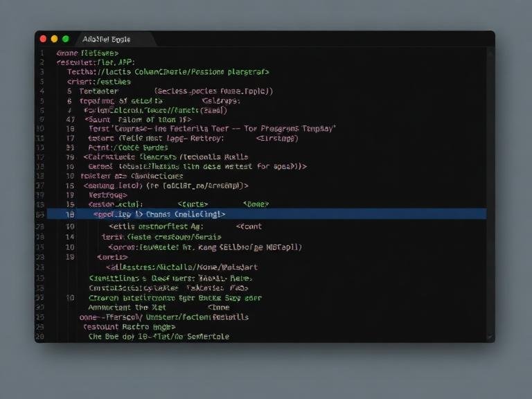Click the red close window button
The width and height of the screenshot is (532, 399).
pyautogui.click(x=43, y=39)
